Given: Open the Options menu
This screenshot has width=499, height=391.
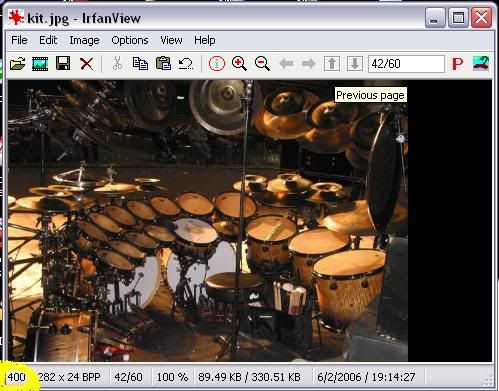Looking at the screenshot, I should click(130, 40).
